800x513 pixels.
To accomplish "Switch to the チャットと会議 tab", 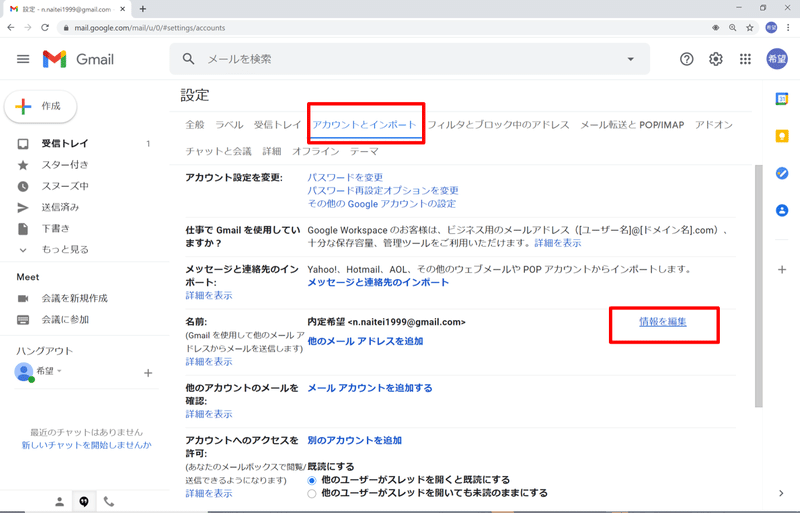I will pyautogui.click(x=218, y=152).
